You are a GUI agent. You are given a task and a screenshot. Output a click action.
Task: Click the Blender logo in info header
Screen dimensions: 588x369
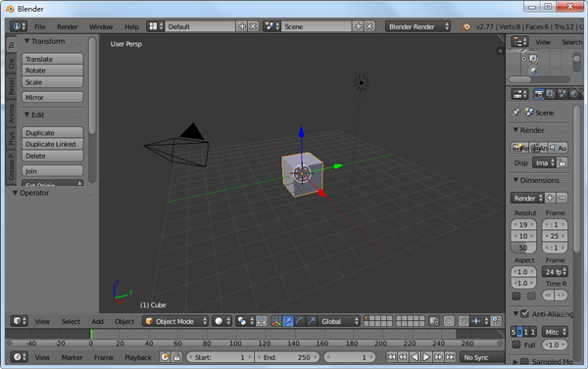[x=466, y=26]
